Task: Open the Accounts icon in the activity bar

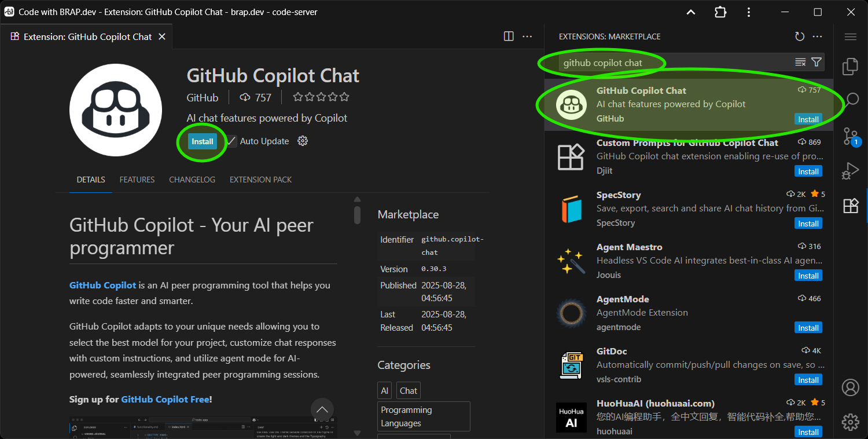Action: pyautogui.click(x=850, y=387)
